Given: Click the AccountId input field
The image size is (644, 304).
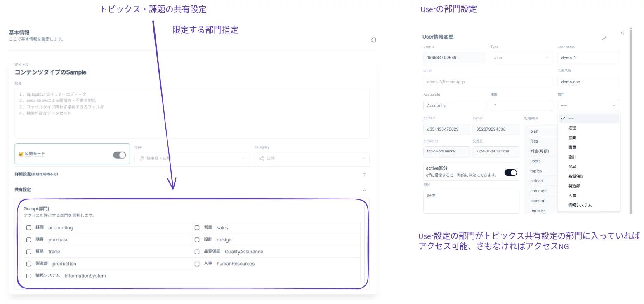Looking at the screenshot, I should pyautogui.click(x=455, y=105).
